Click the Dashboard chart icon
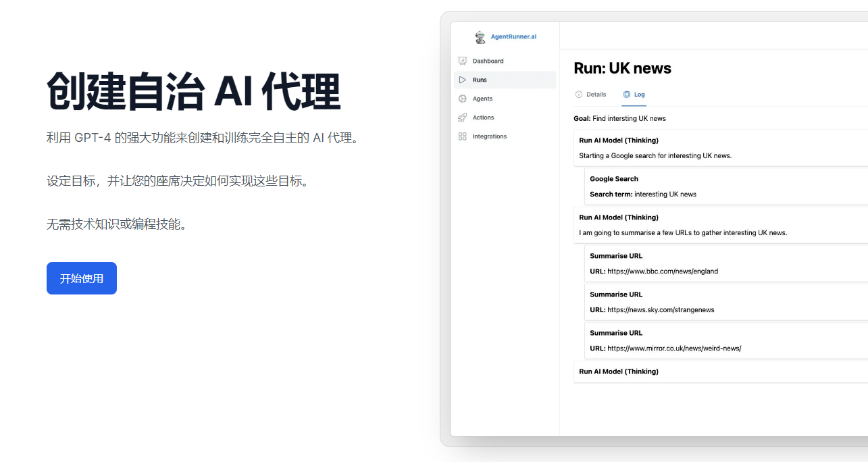Screen dimensions: 868x462 [463, 61]
